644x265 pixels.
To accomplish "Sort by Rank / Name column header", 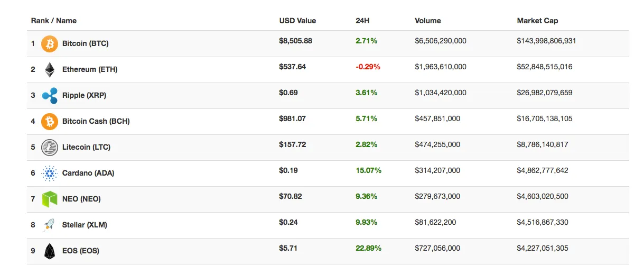I will [x=53, y=21].
